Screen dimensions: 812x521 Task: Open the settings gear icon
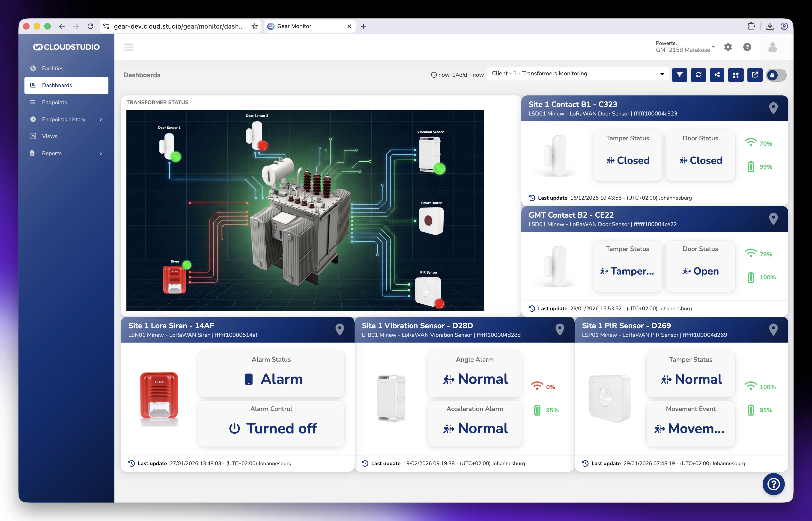pos(728,47)
